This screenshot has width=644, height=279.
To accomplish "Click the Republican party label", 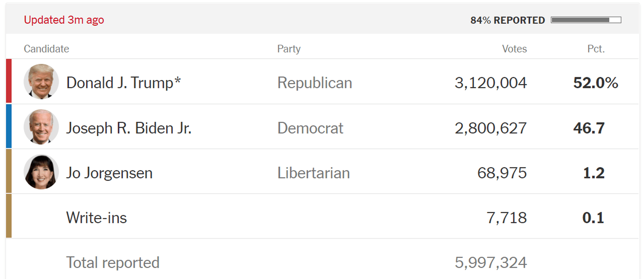I will [x=314, y=83].
